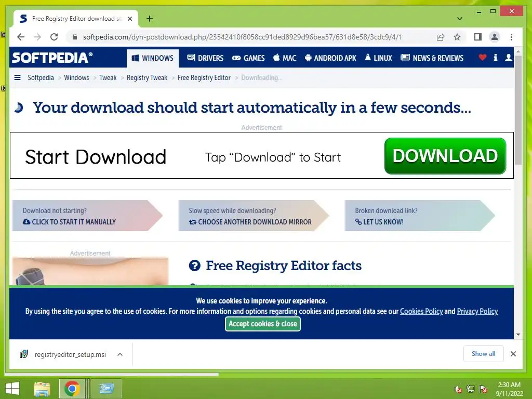Click Chrome icon in taskbar
This screenshot has height=399, width=532.
click(x=72, y=389)
